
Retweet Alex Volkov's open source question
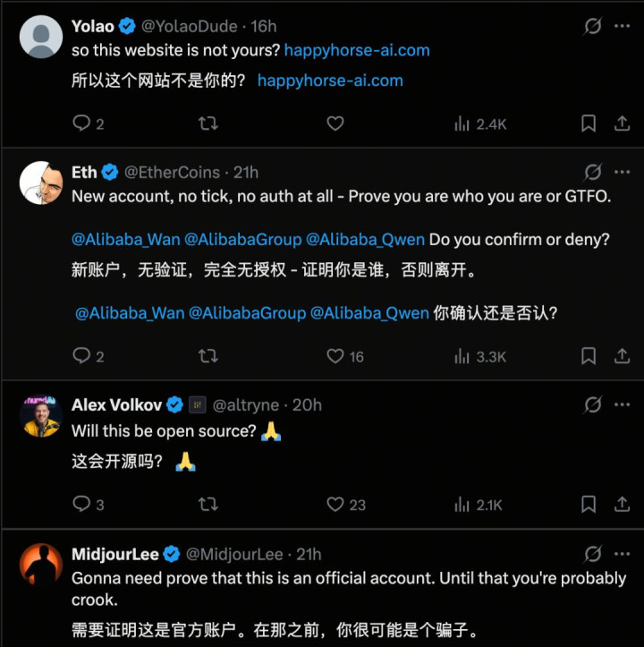pyautogui.click(x=208, y=505)
